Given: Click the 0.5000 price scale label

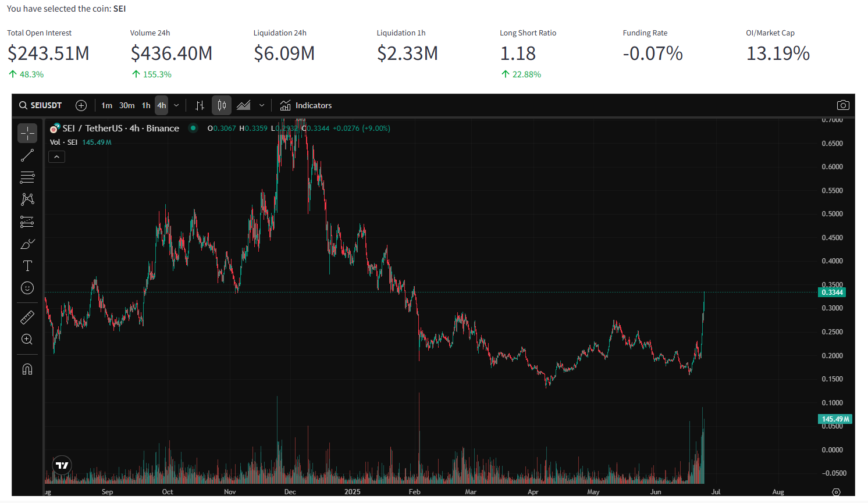Looking at the screenshot, I should pos(833,214).
